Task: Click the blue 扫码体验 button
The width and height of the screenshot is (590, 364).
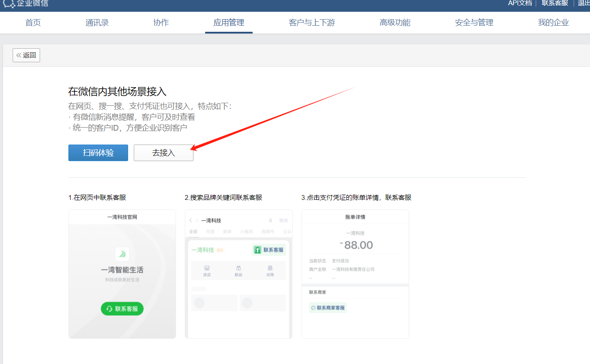Action: 98,153
